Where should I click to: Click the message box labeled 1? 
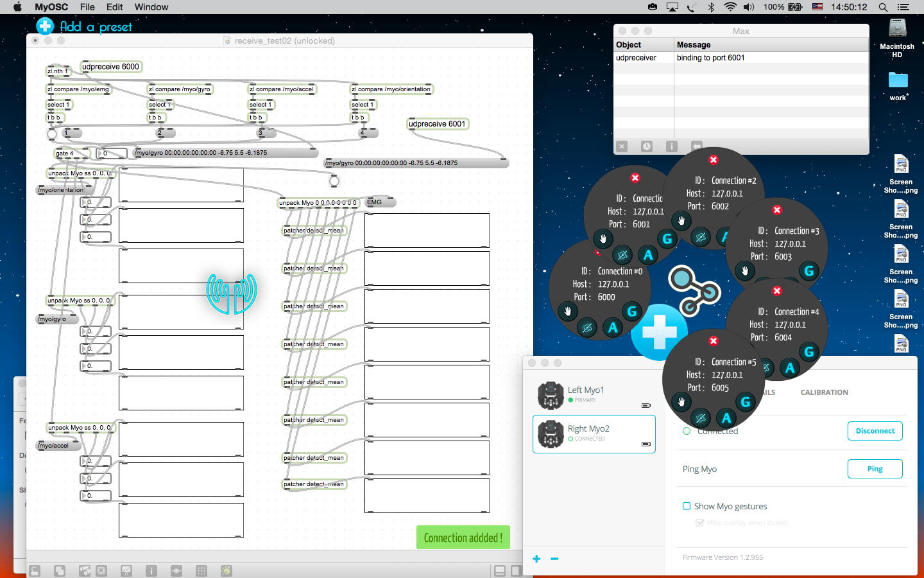pos(73,133)
